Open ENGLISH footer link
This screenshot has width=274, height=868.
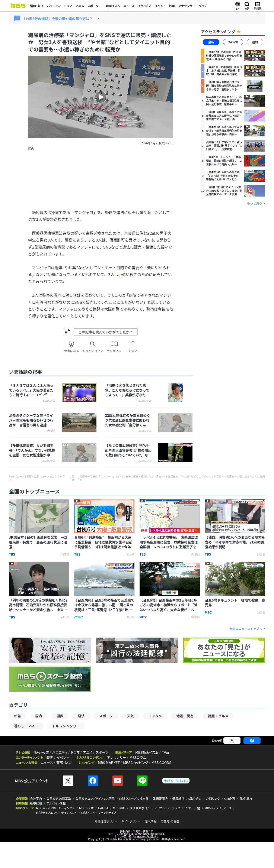(x=246, y=799)
